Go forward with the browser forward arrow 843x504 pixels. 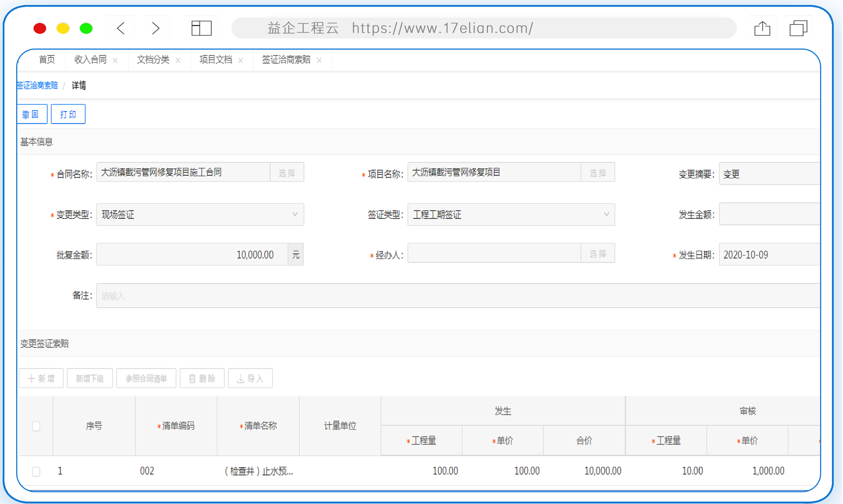pyautogui.click(x=155, y=28)
